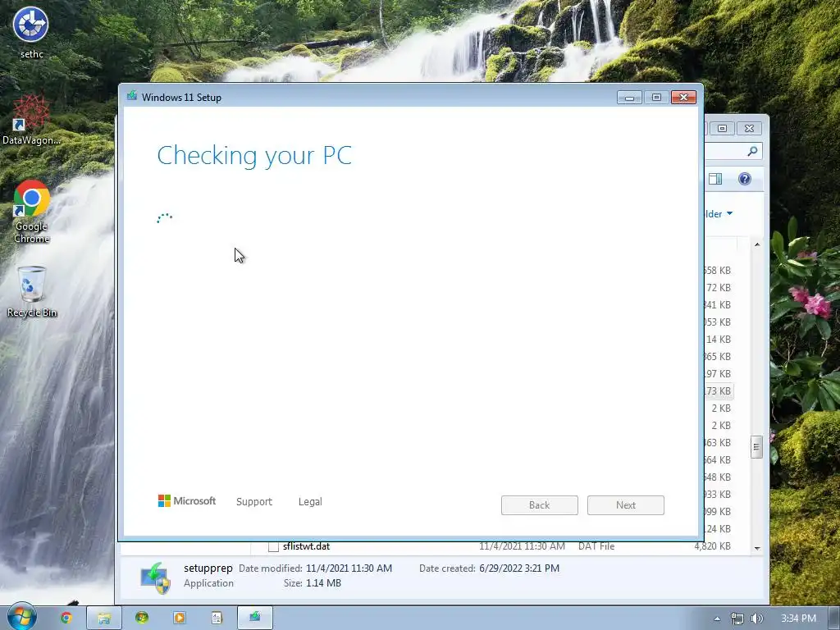This screenshot has height=630, width=840.
Task: Expand the folder arrangement dropdown in Explorer
Action: tap(719, 214)
